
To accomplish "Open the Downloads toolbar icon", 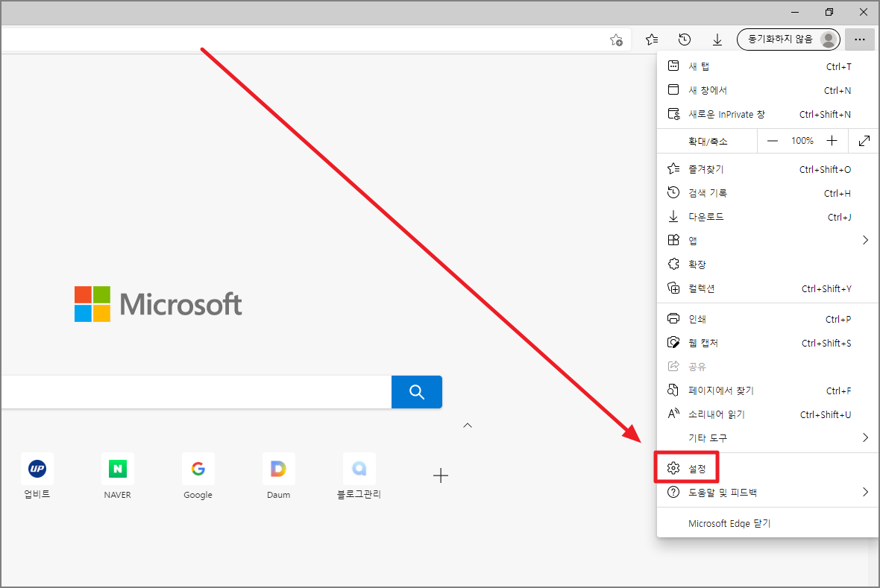I will [x=717, y=39].
